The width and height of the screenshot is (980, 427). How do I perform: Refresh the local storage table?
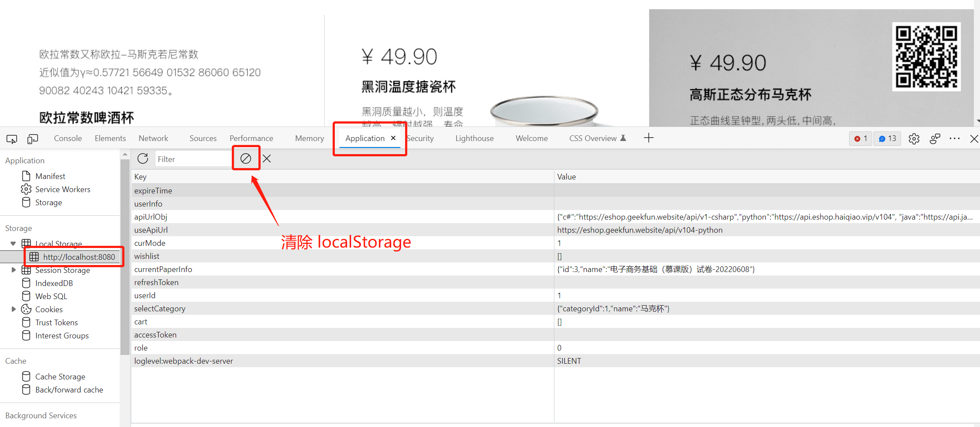(x=143, y=158)
